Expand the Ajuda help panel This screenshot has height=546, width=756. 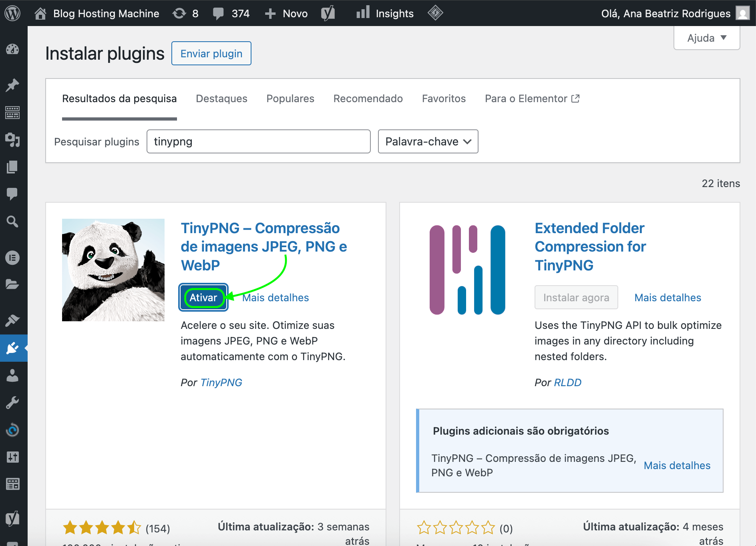tap(707, 38)
